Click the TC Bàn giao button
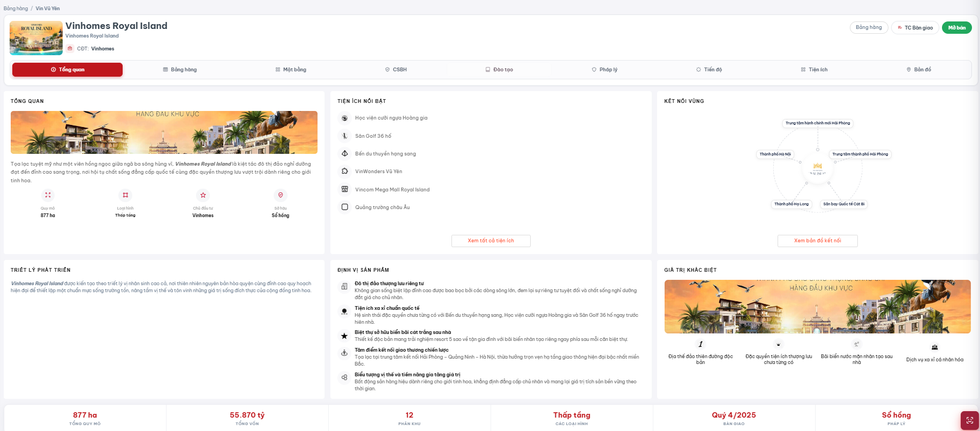Screen dimensions: 980x431 915,27
